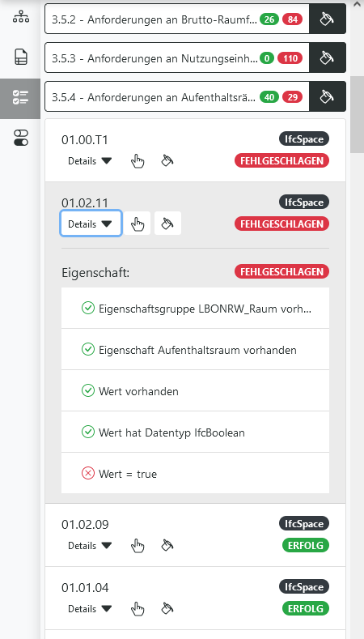The image size is (364, 639).
Task: Select element 01.00.T1 with hand pointer icon
Action: [138, 161]
